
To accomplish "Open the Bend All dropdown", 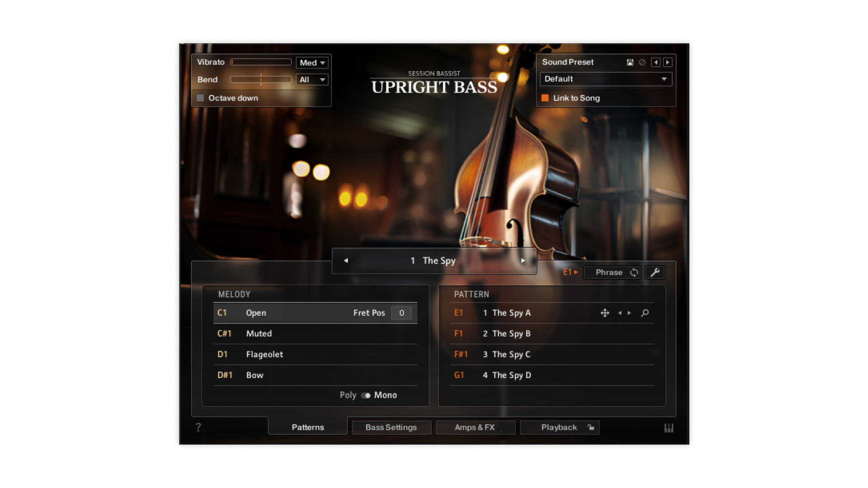I will pyautogui.click(x=312, y=80).
